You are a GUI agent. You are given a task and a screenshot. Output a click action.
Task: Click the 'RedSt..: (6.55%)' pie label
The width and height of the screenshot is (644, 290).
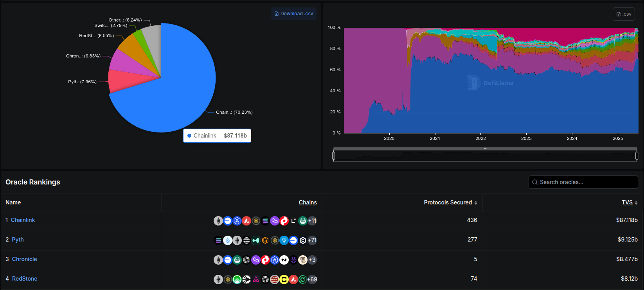click(x=96, y=36)
